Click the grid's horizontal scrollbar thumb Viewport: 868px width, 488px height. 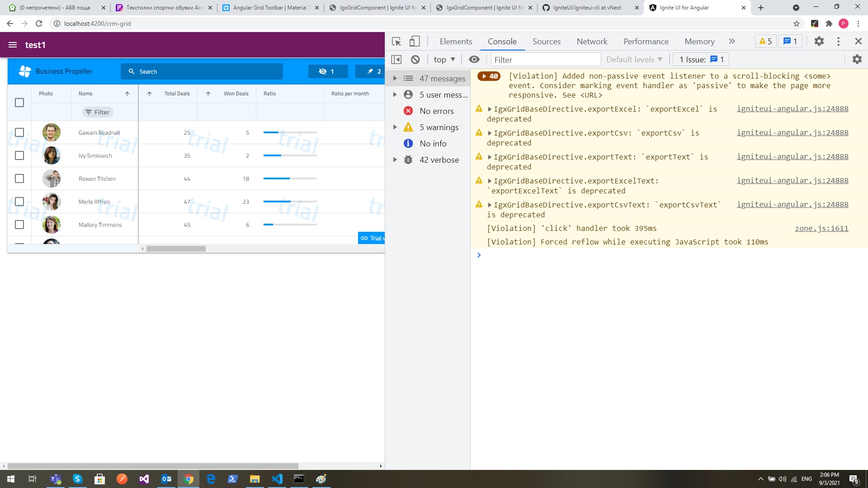pyautogui.click(x=176, y=249)
